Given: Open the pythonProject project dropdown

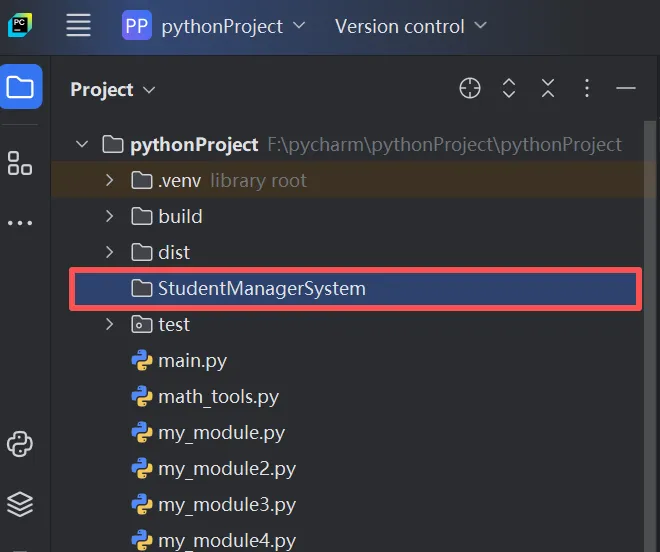Looking at the screenshot, I should tap(214, 27).
